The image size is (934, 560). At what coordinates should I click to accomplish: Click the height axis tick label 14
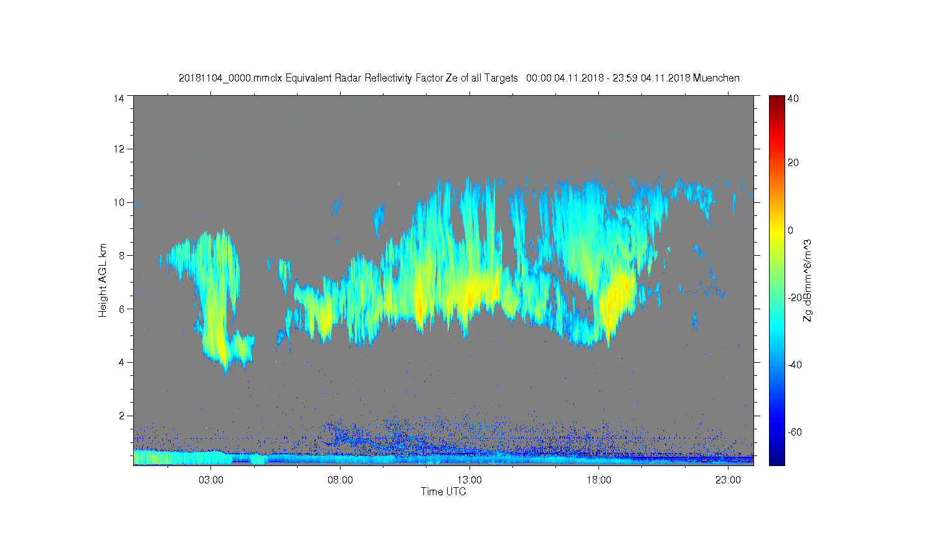coord(118,98)
